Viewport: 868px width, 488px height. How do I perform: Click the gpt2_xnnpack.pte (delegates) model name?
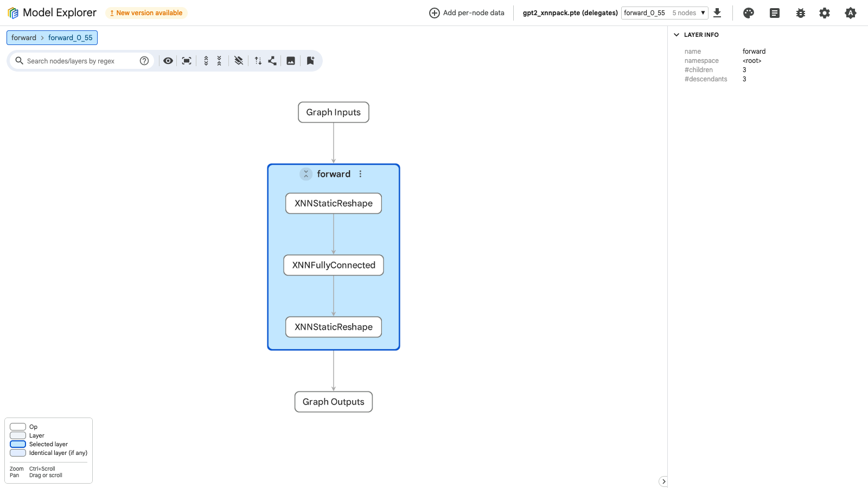point(570,13)
